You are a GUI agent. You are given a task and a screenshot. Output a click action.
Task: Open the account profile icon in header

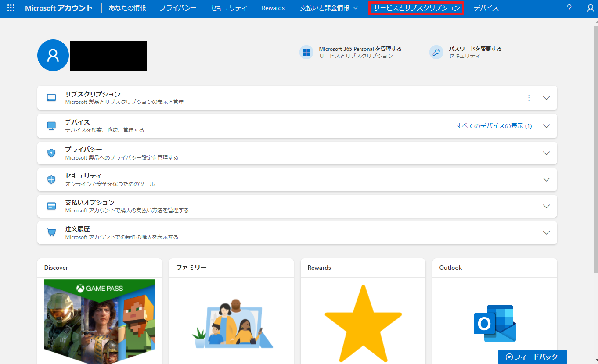coord(591,8)
